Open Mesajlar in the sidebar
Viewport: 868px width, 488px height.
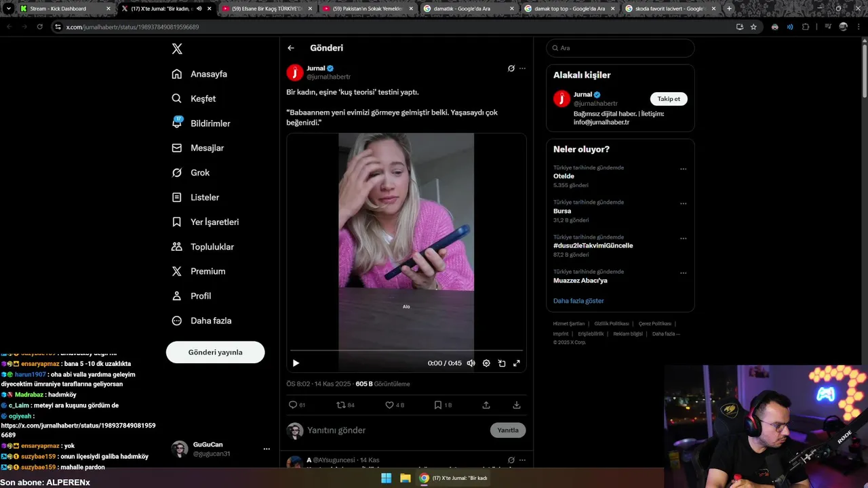198,148
